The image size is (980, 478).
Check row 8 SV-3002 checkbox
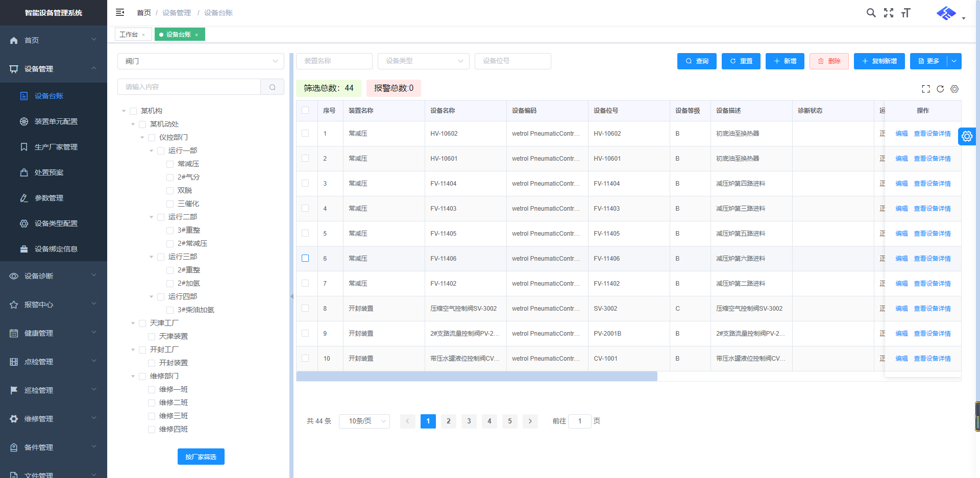click(x=305, y=308)
